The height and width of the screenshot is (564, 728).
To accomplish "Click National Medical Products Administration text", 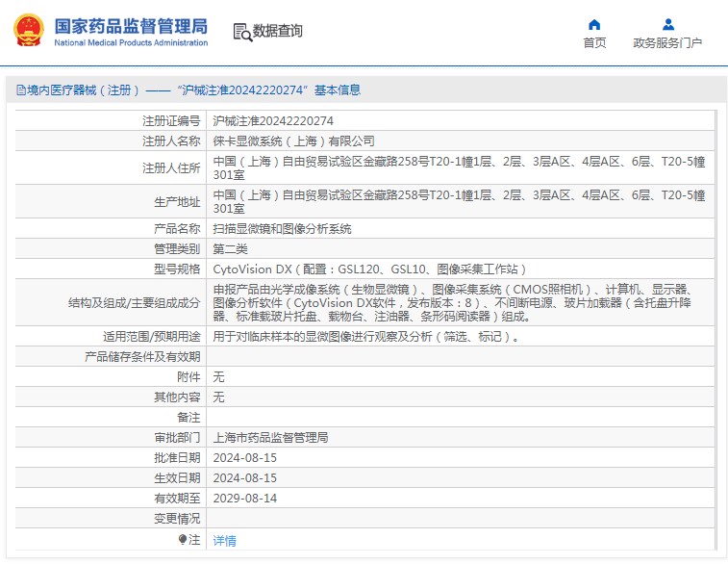I will tap(131, 42).
